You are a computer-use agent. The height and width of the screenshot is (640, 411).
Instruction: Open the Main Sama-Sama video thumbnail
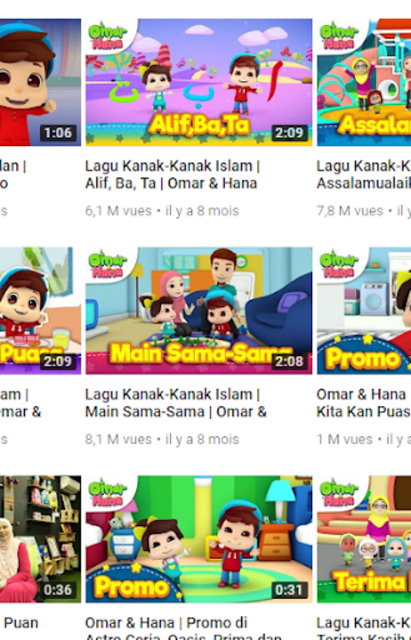[x=199, y=311]
